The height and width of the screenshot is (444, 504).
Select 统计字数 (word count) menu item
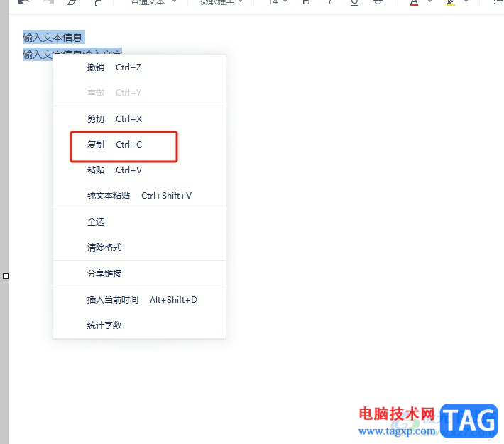pos(139,326)
